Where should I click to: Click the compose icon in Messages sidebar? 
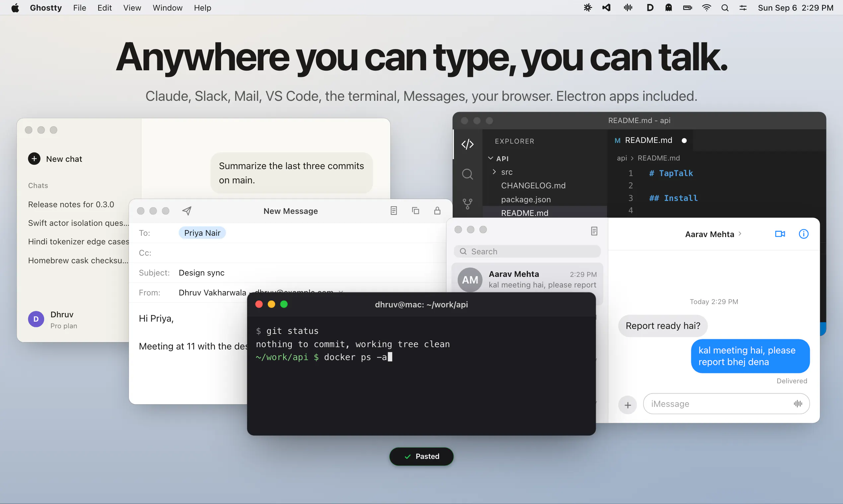[x=594, y=231]
